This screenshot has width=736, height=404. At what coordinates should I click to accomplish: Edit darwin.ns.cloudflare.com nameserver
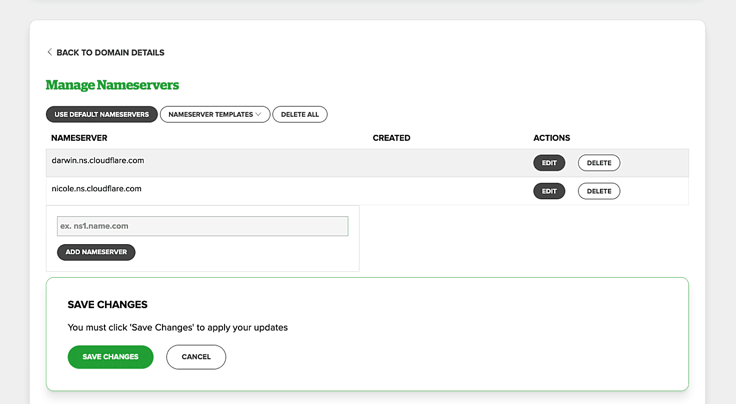[549, 163]
